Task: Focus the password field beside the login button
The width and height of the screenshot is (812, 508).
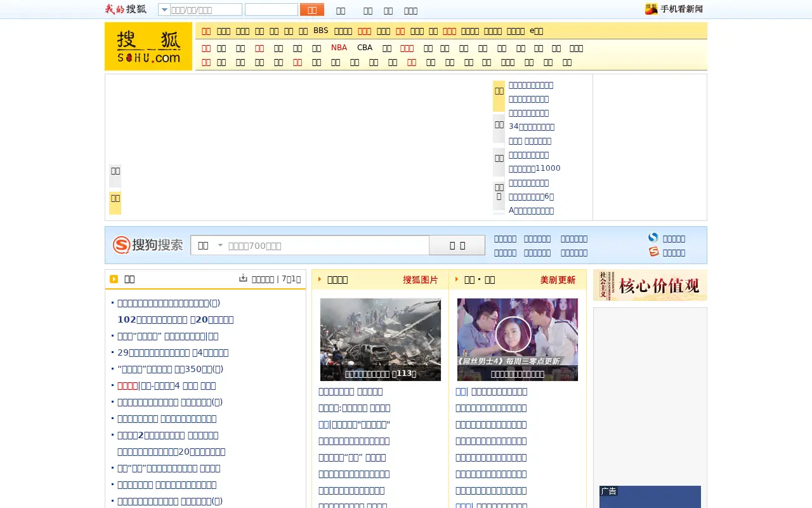Action: click(x=272, y=10)
